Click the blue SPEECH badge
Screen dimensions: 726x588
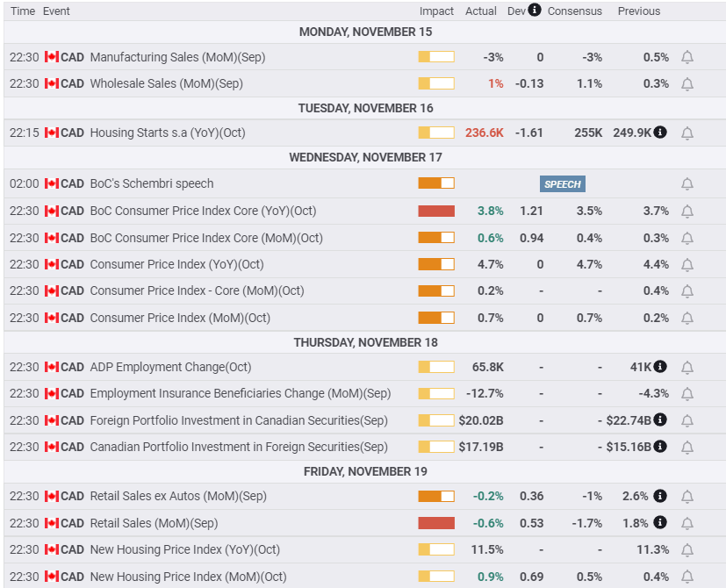tap(563, 184)
